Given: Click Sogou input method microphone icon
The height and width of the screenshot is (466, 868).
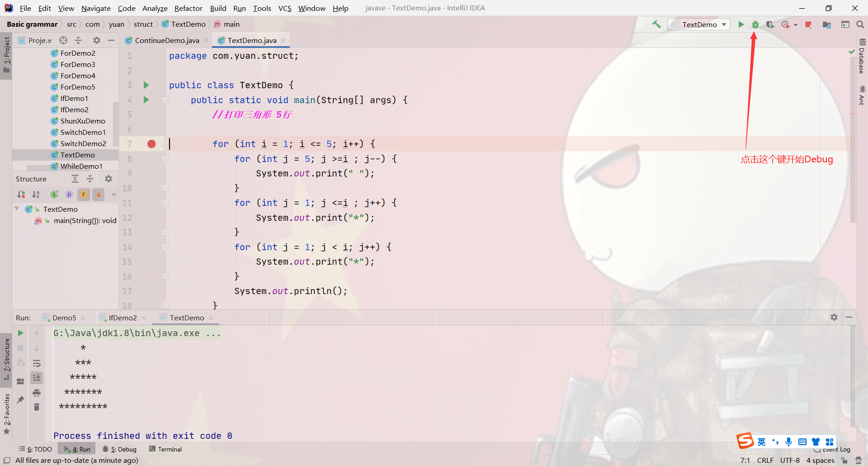Looking at the screenshot, I should 788,442.
